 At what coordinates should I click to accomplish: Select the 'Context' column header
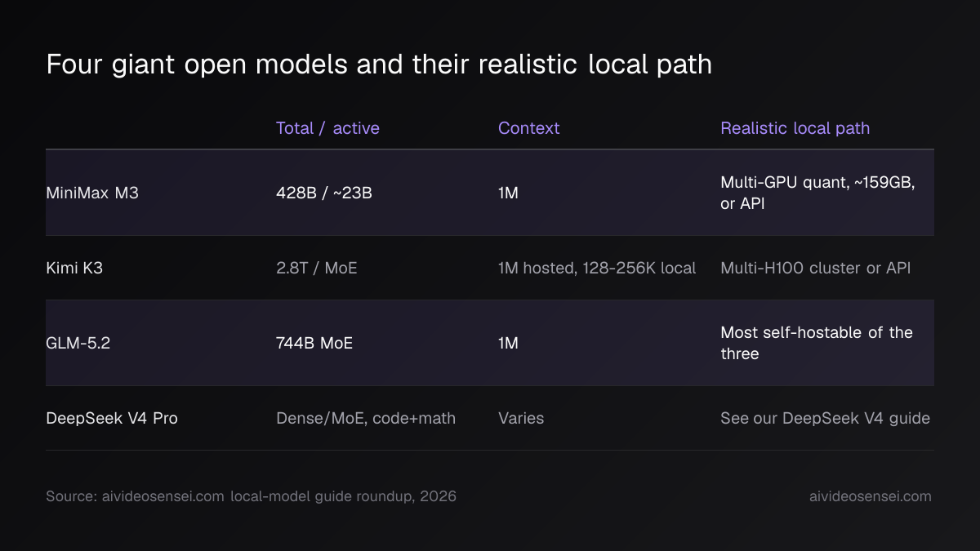[529, 128]
